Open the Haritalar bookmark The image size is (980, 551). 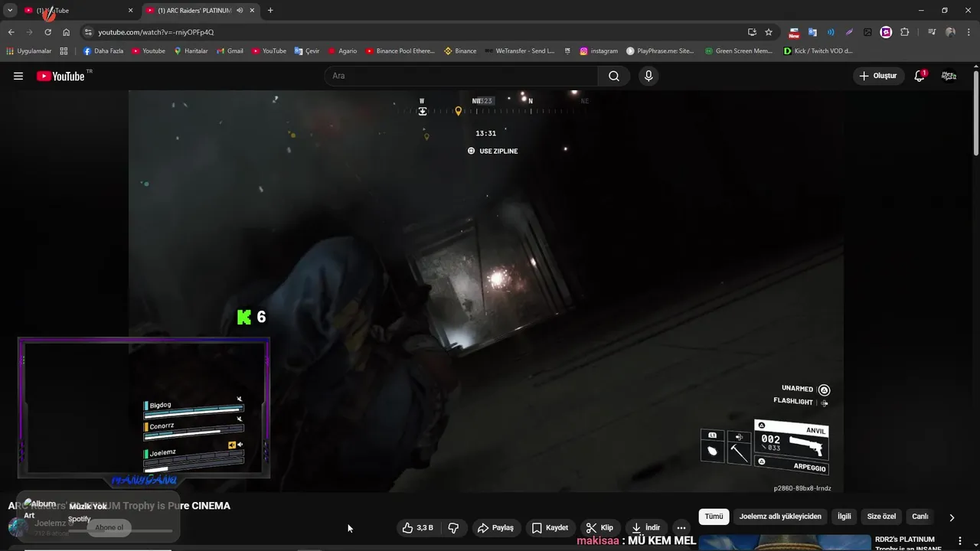(191, 51)
